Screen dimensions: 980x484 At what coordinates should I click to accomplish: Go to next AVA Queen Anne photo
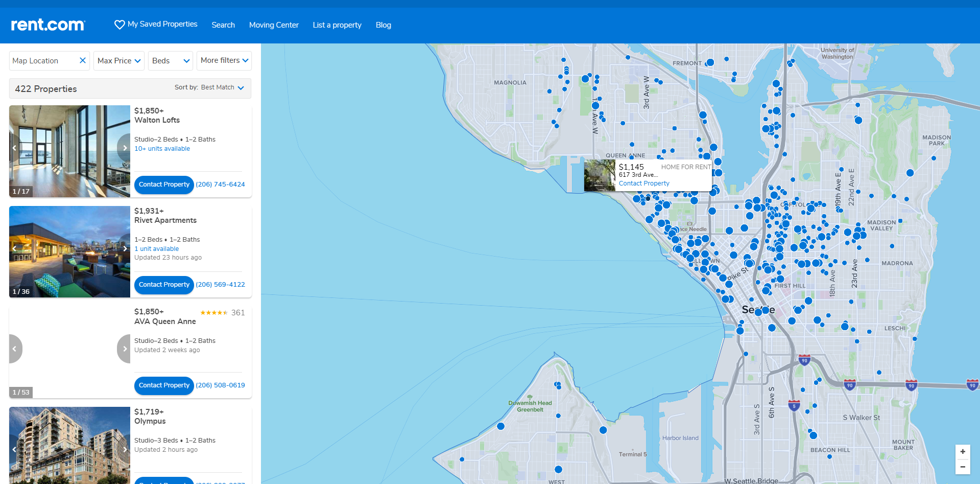pyautogui.click(x=125, y=349)
